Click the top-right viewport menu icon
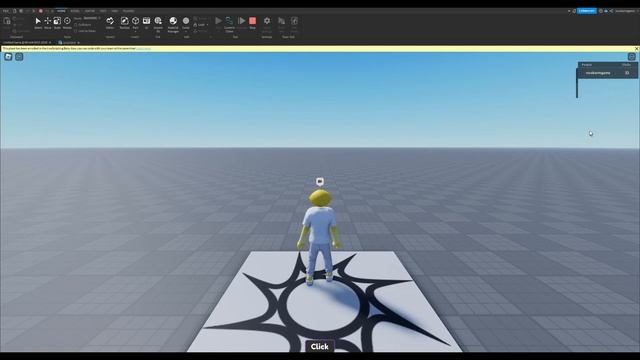 (631, 57)
